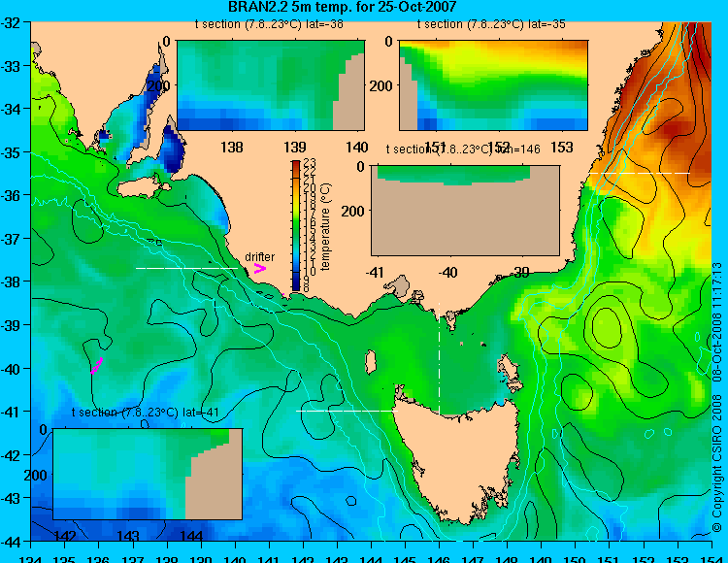Viewport: 728px width, 563px height.
Task: Click the CSIRO copyright timestamp text
Action: pyautogui.click(x=717, y=397)
